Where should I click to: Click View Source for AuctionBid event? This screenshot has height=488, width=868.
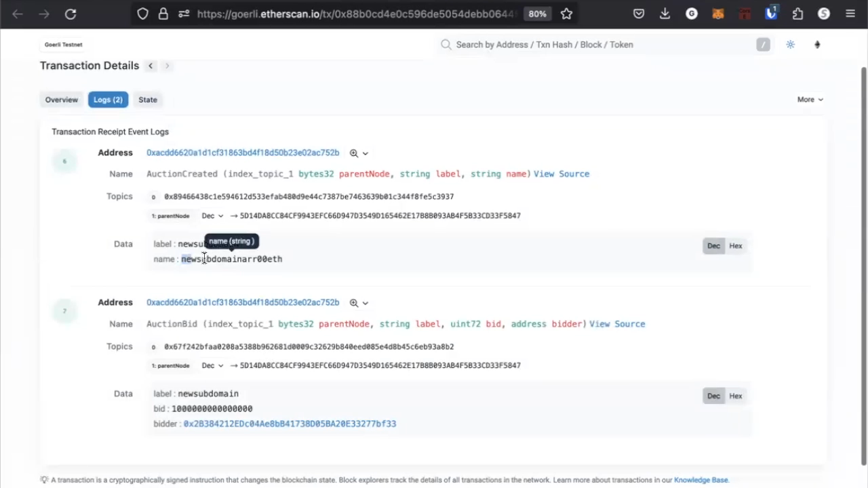click(617, 324)
